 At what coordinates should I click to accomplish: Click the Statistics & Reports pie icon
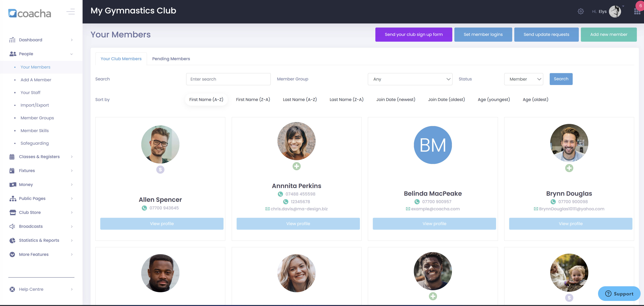(12, 240)
